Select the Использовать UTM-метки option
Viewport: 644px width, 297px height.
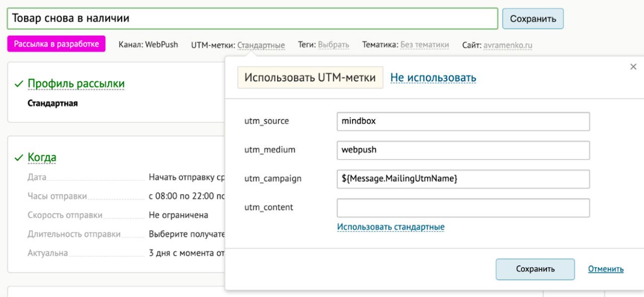click(x=310, y=78)
